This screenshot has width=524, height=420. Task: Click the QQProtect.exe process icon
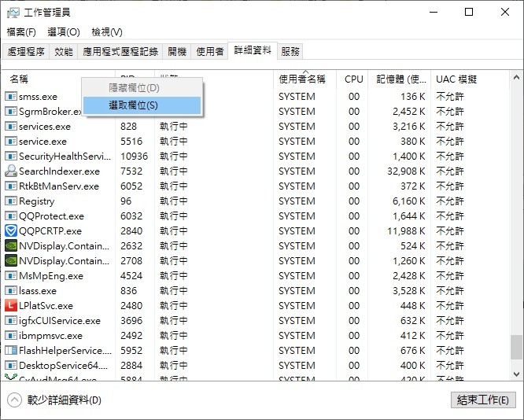pos(11,216)
